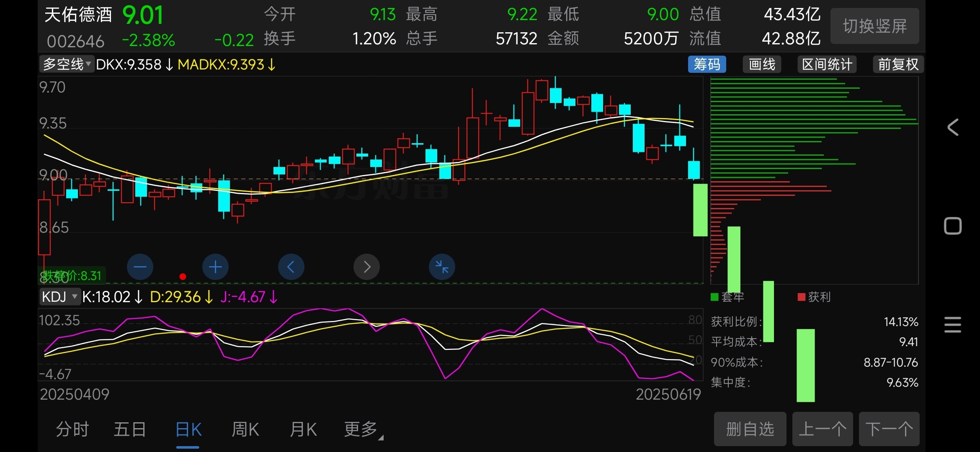Viewport: 980px width, 452px height.
Task: Tap the 换手 rate 1.20%
Action: click(x=374, y=39)
